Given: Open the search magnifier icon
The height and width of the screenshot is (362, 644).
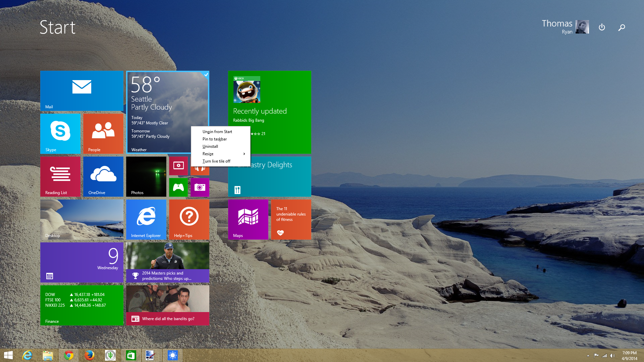Looking at the screenshot, I should [622, 27].
